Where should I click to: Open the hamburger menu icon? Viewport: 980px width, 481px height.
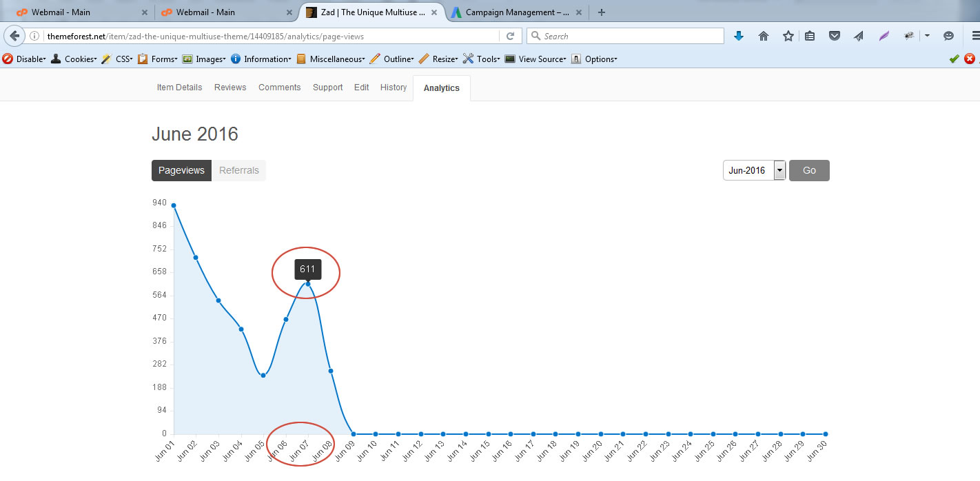tap(974, 37)
